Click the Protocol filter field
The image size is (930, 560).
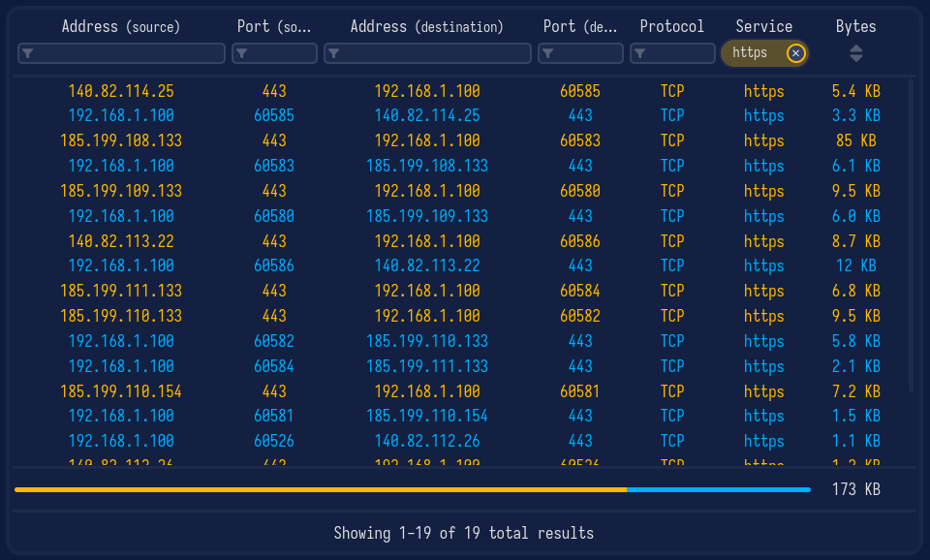(672, 53)
